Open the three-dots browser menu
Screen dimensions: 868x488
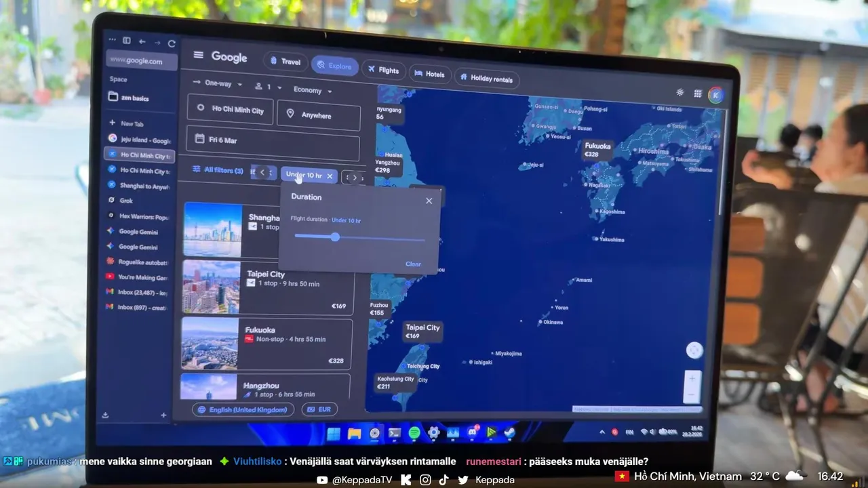(x=113, y=40)
